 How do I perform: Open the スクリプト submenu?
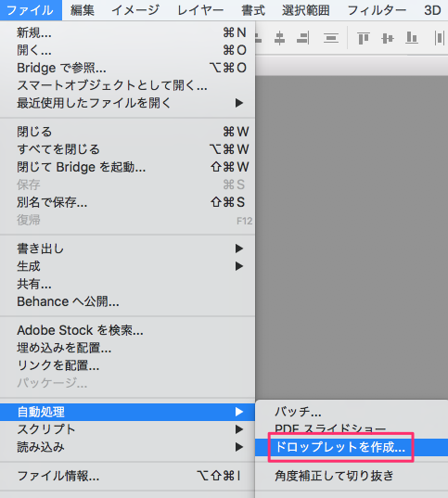coord(127,429)
